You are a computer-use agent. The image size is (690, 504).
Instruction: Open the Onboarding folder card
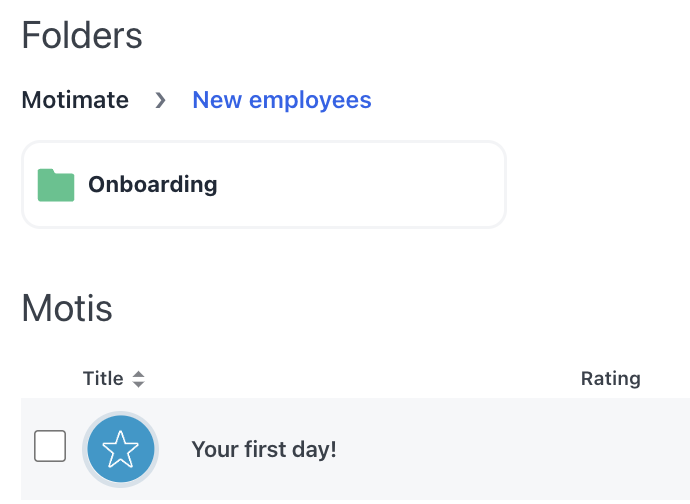264,185
